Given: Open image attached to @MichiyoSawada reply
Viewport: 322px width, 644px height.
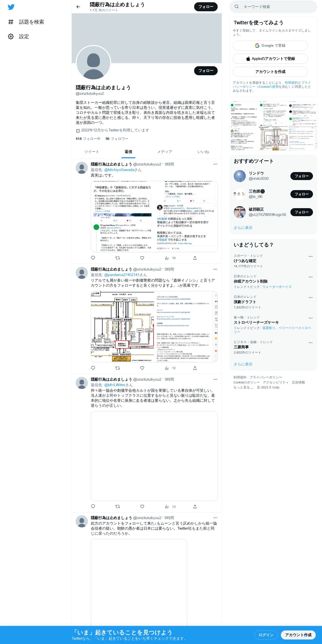Looking at the screenshot, I should click(154, 216).
